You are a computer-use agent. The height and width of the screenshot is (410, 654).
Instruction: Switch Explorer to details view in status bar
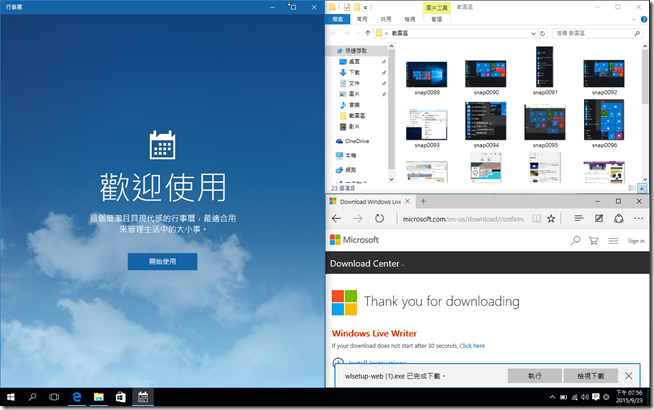click(x=632, y=188)
